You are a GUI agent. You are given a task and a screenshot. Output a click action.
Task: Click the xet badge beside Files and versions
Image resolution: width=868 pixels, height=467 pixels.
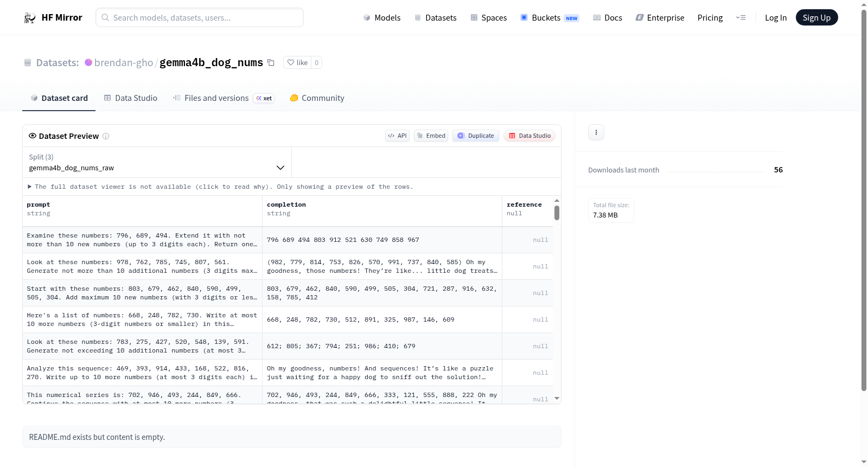[x=264, y=98]
